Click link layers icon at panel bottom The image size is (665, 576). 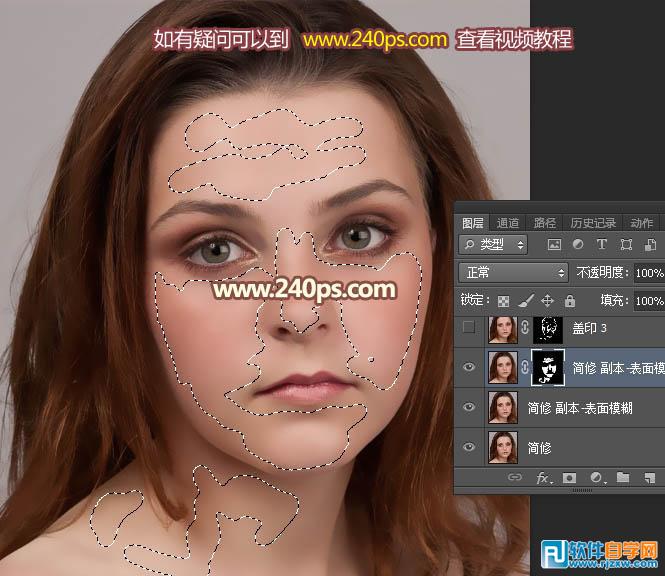(x=514, y=478)
